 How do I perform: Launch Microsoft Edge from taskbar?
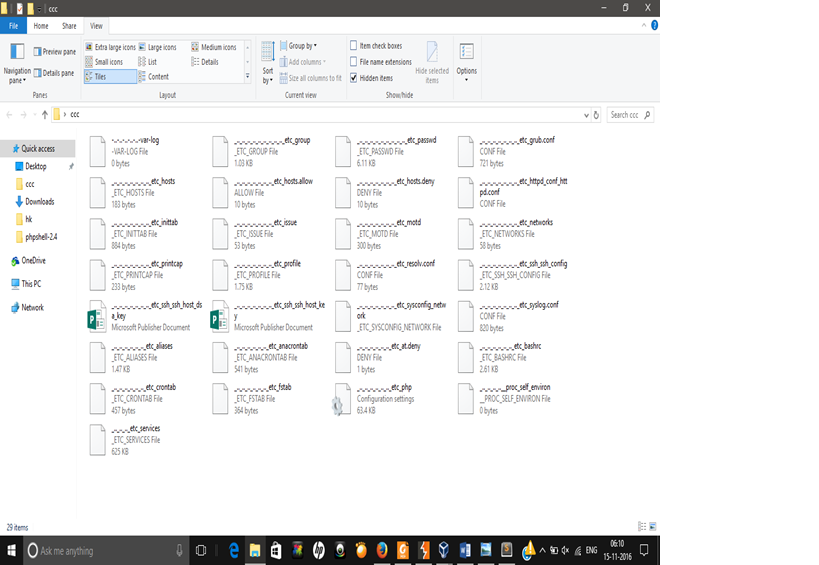pyautogui.click(x=234, y=550)
